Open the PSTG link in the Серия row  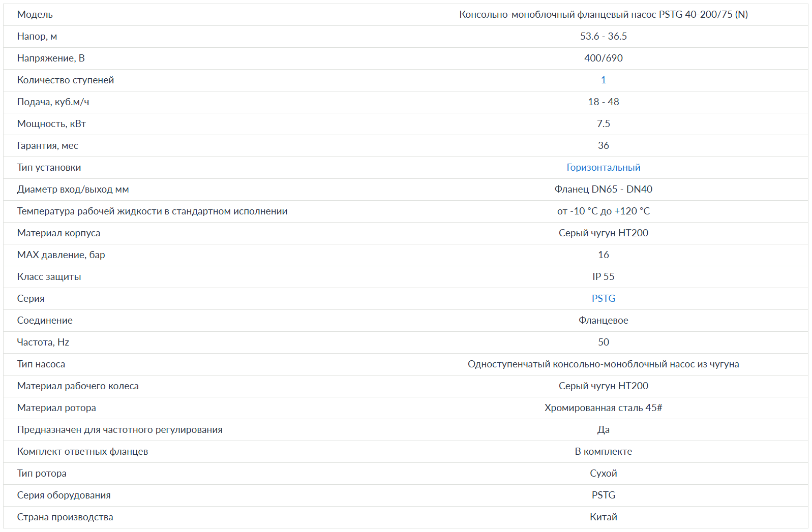[x=603, y=299]
